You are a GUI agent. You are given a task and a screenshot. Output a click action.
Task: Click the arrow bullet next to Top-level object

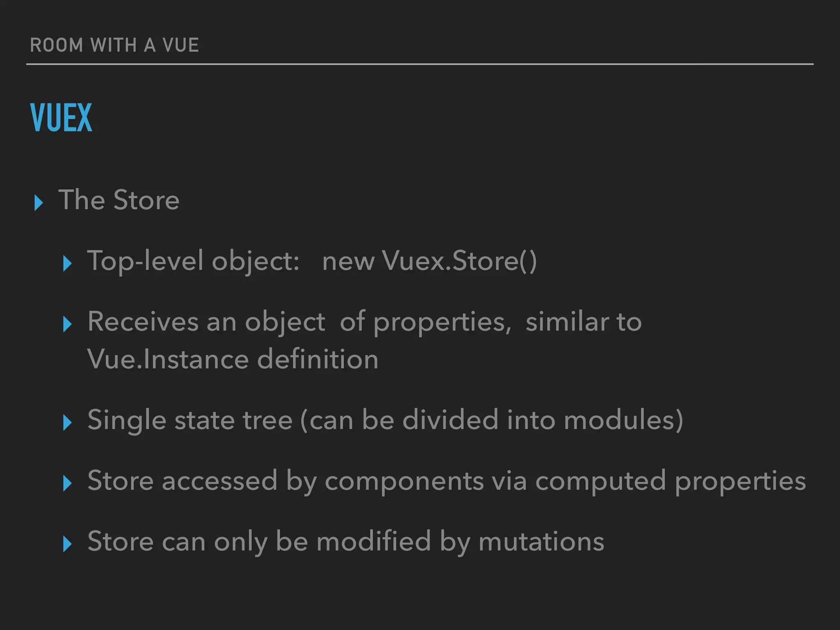(68, 264)
